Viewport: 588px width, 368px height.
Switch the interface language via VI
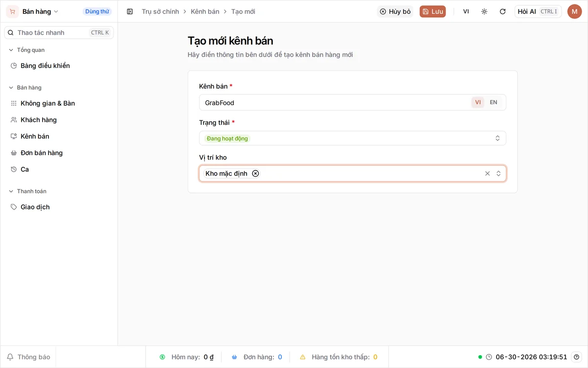pyautogui.click(x=466, y=11)
